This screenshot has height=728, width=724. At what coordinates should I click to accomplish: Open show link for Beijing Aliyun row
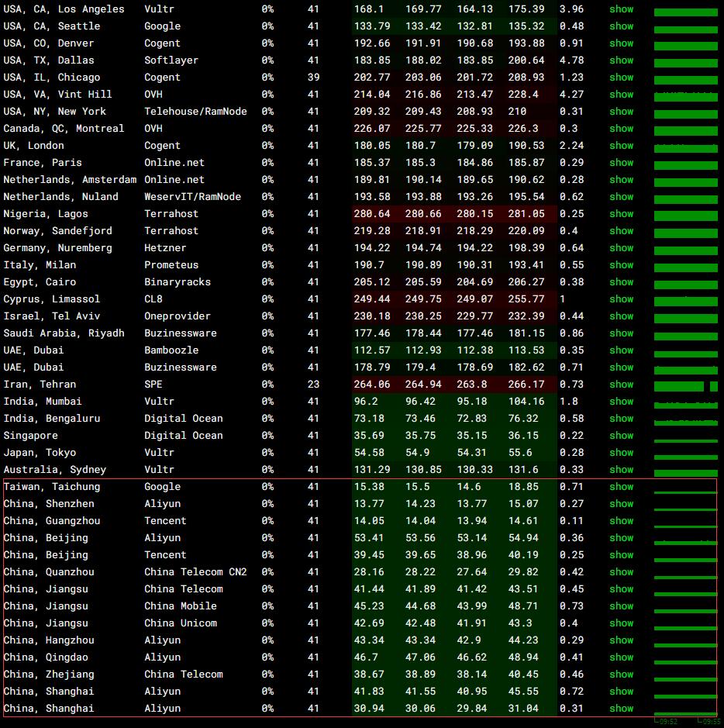(621, 538)
